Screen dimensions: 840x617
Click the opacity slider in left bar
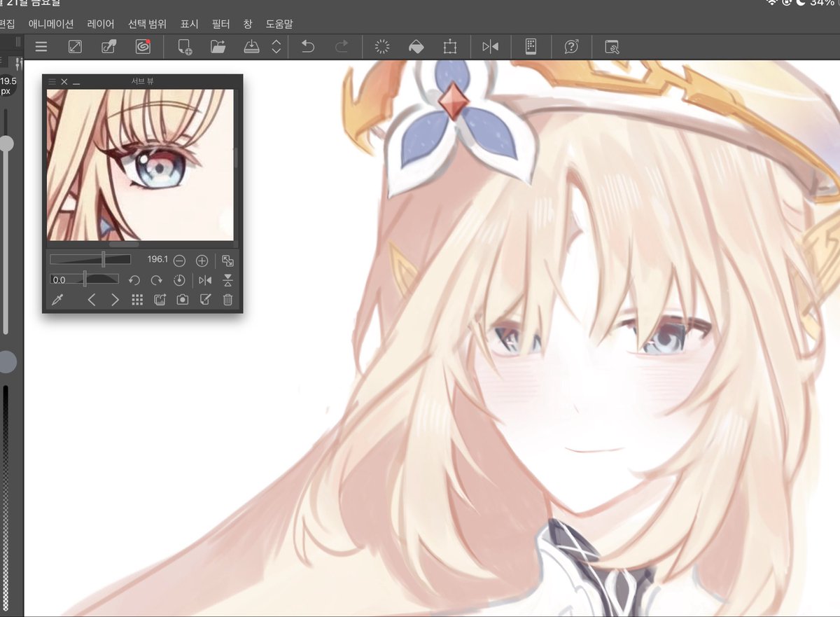point(6,498)
